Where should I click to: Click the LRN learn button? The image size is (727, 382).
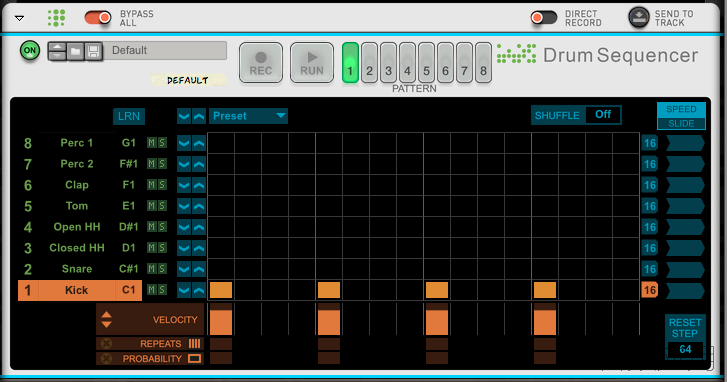tap(129, 116)
